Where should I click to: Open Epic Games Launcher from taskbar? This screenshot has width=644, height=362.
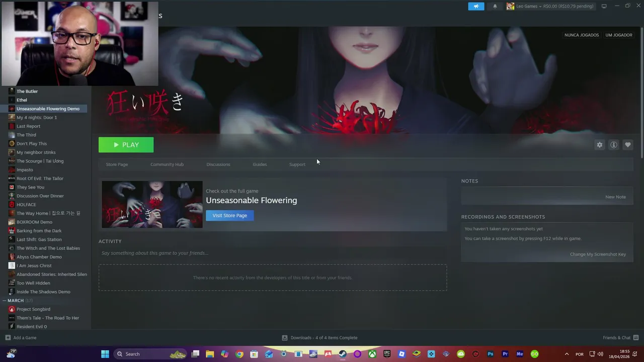click(387, 354)
